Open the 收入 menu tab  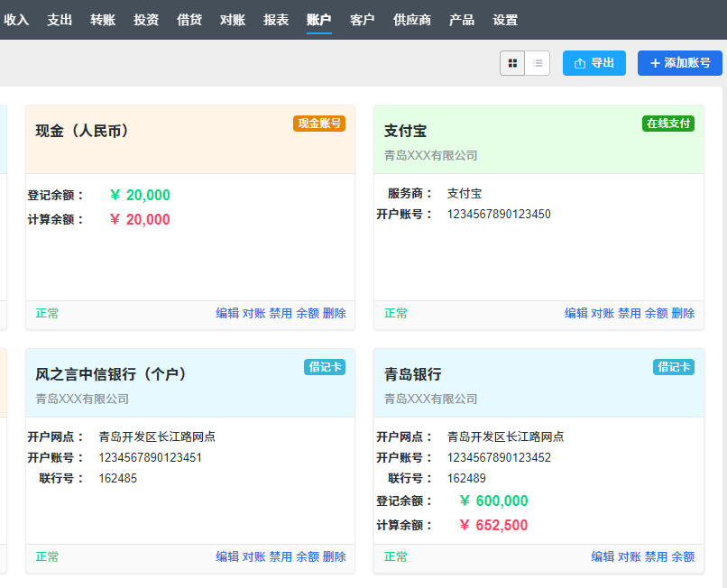[16, 20]
